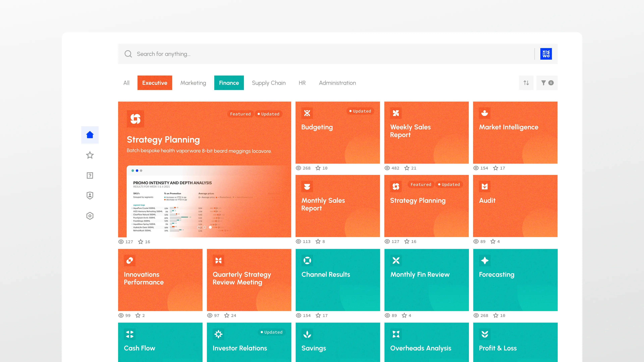Click the sort arrows button
Viewport: 644px width, 362px height.
click(526, 83)
